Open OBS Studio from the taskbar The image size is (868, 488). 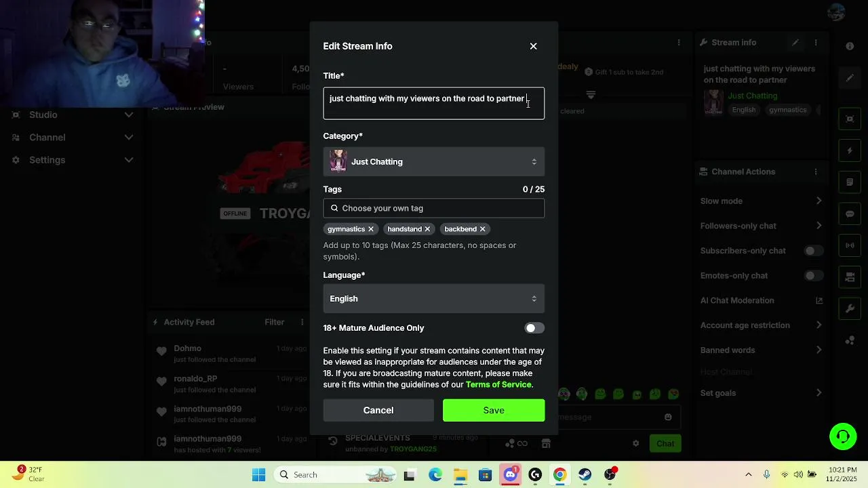(610, 474)
